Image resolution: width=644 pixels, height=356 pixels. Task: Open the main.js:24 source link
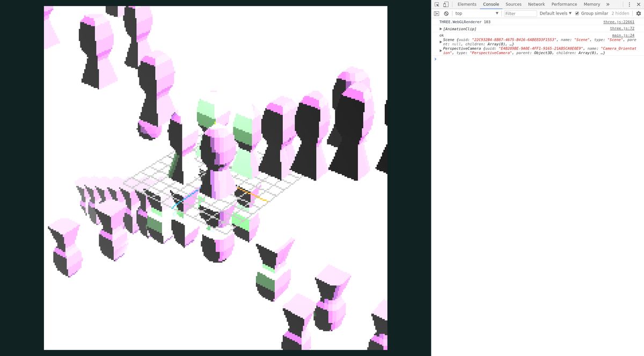(x=623, y=35)
